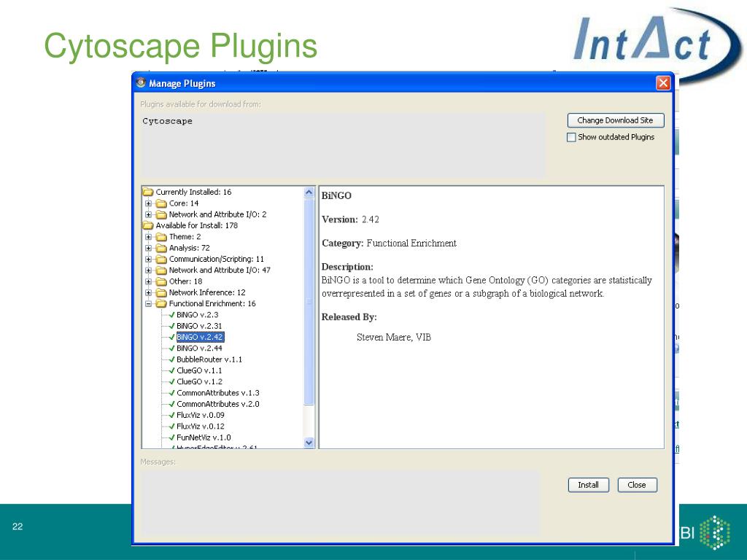Select ClueGO v.1.2 plugin
Image resolution: width=747 pixels, height=560 pixels.
tap(199, 381)
